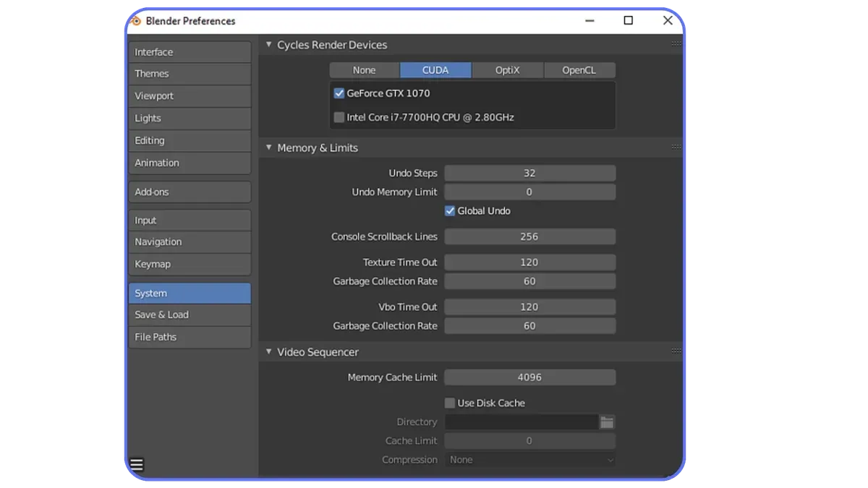Maximize the Blender Preferences window

coord(629,21)
